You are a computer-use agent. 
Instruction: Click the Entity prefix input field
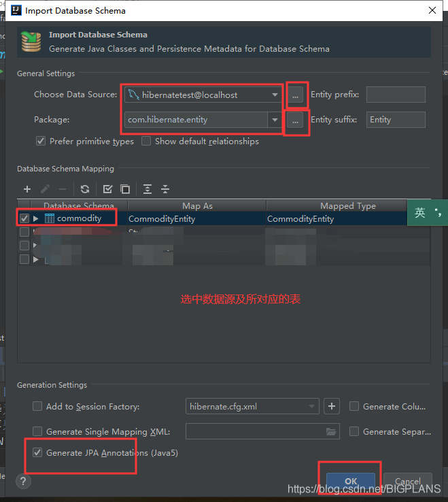tap(396, 95)
